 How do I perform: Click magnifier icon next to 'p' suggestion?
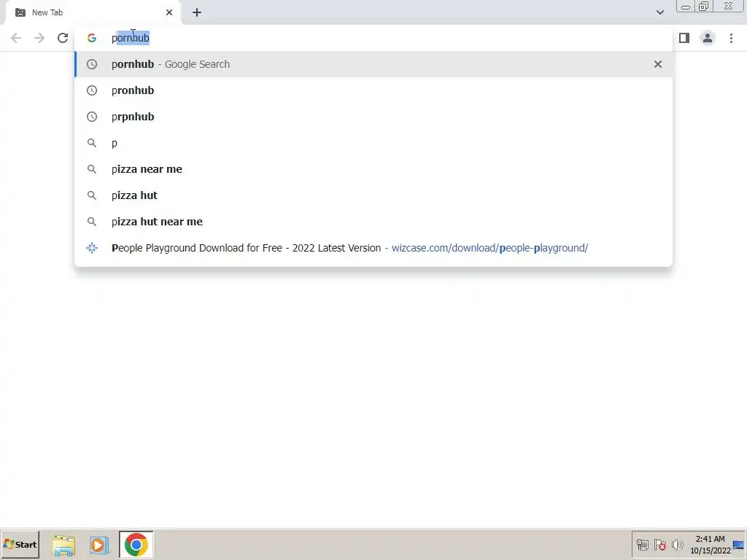point(92,143)
